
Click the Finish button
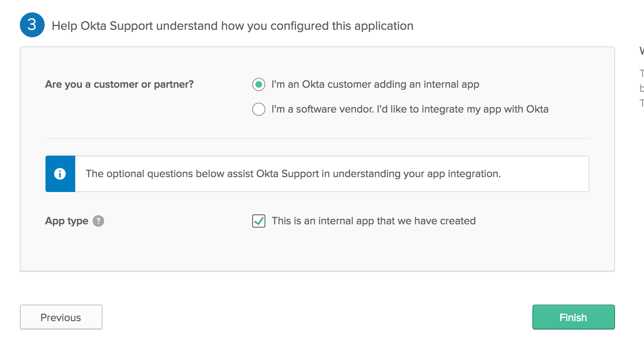[574, 317]
